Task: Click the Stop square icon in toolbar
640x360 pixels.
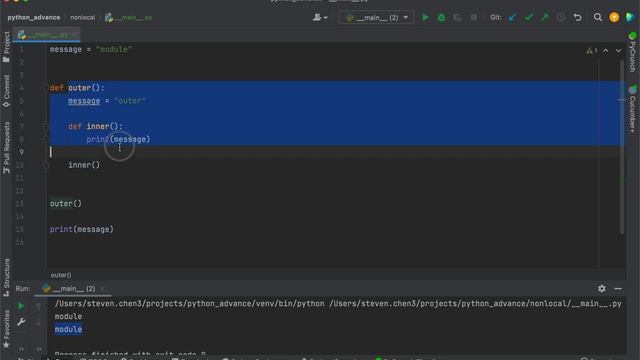Action: 473,18
